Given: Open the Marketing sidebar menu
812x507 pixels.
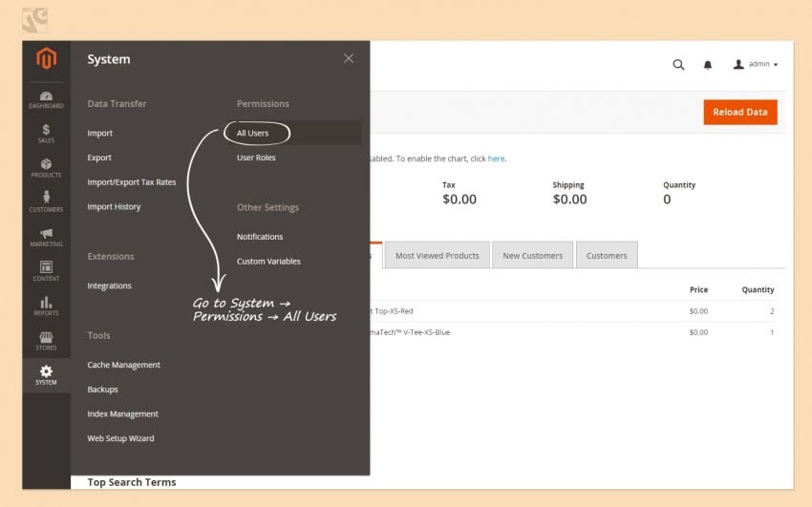Looking at the screenshot, I should coord(46,237).
